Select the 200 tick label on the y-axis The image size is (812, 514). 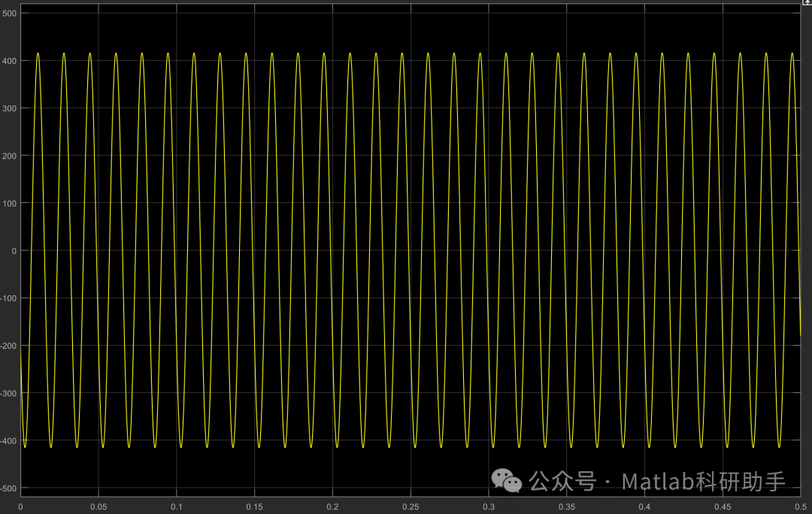pyautogui.click(x=9, y=156)
